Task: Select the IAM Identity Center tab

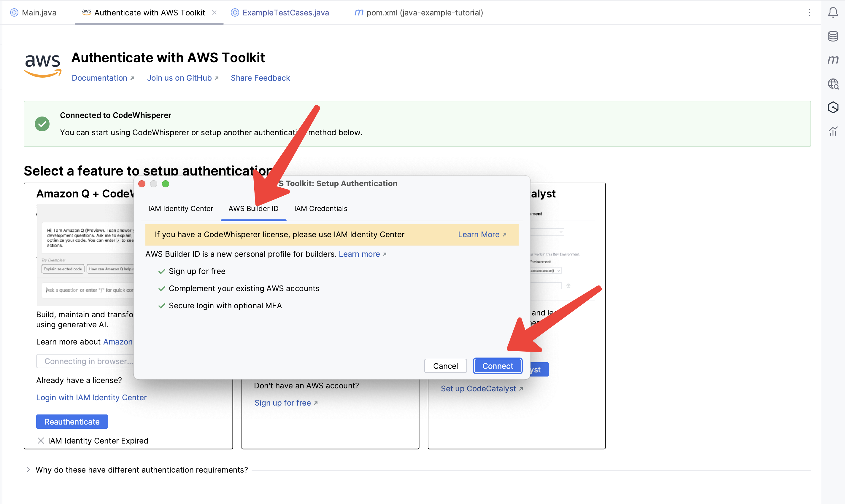Action: point(180,208)
